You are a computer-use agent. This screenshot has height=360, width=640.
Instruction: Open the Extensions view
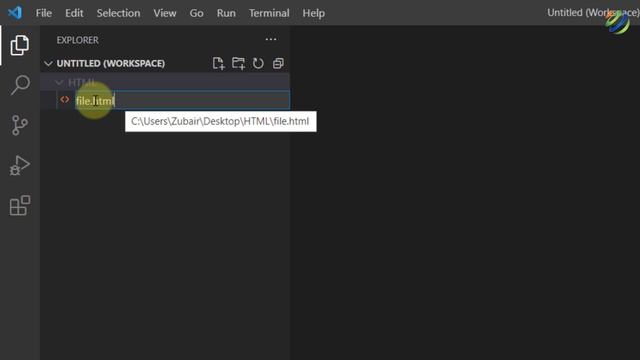pyautogui.click(x=20, y=205)
